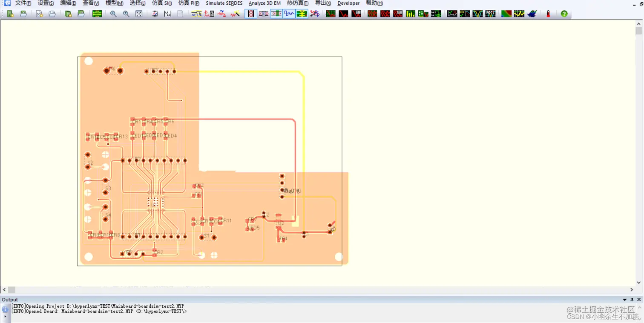Click the green stackup editor icon
This screenshot has width=644, height=323.
tap(97, 14)
